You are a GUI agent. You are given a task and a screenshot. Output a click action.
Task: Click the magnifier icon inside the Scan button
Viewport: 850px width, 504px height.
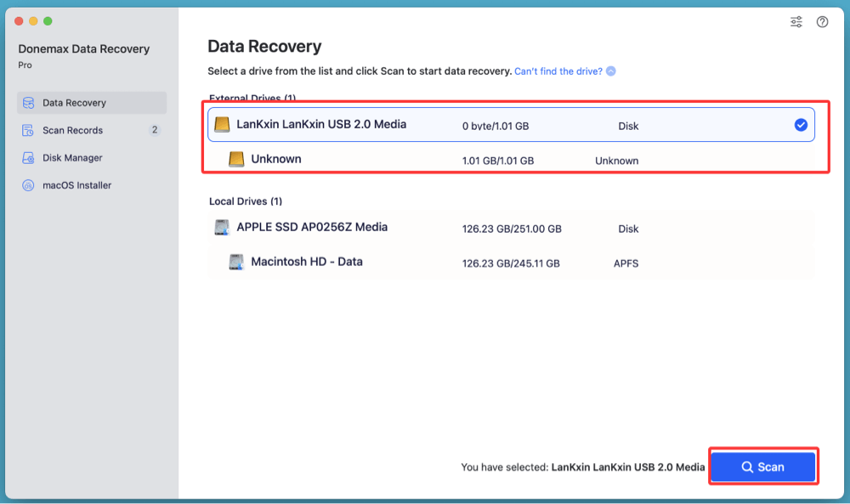(x=745, y=467)
